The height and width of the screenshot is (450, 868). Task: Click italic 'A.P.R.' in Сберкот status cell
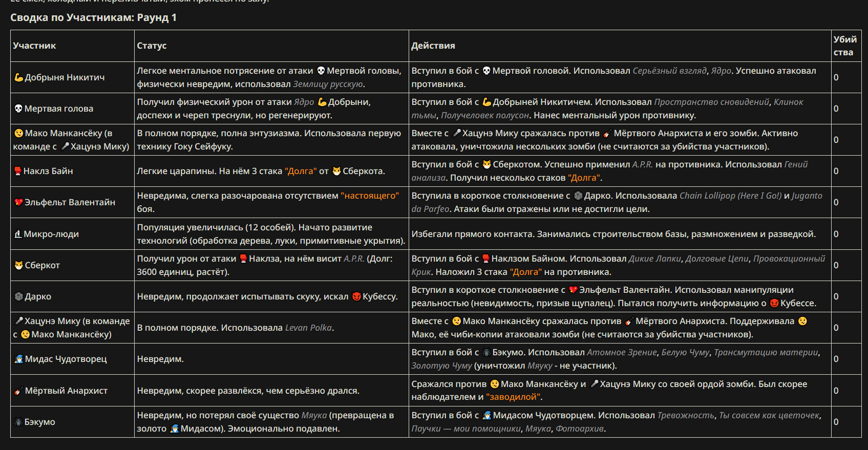pyautogui.click(x=354, y=259)
